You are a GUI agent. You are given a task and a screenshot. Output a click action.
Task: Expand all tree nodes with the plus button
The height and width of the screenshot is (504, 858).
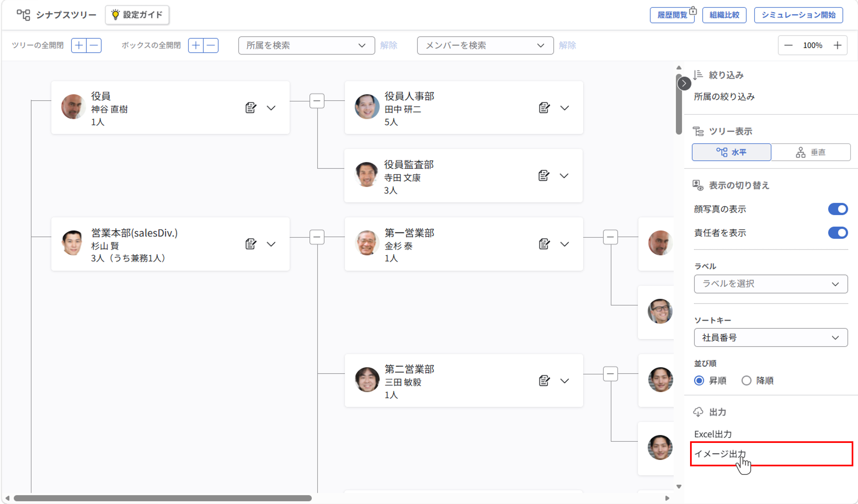coord(79,45)
